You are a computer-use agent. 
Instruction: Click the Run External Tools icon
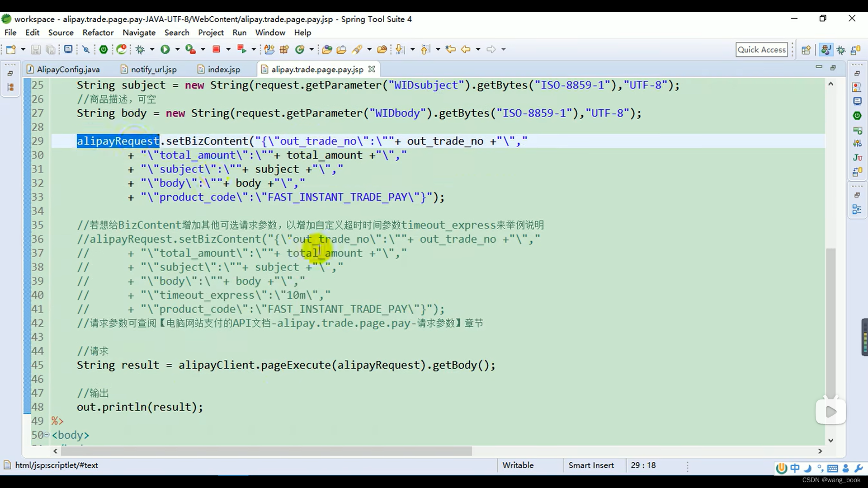(190, 49)
